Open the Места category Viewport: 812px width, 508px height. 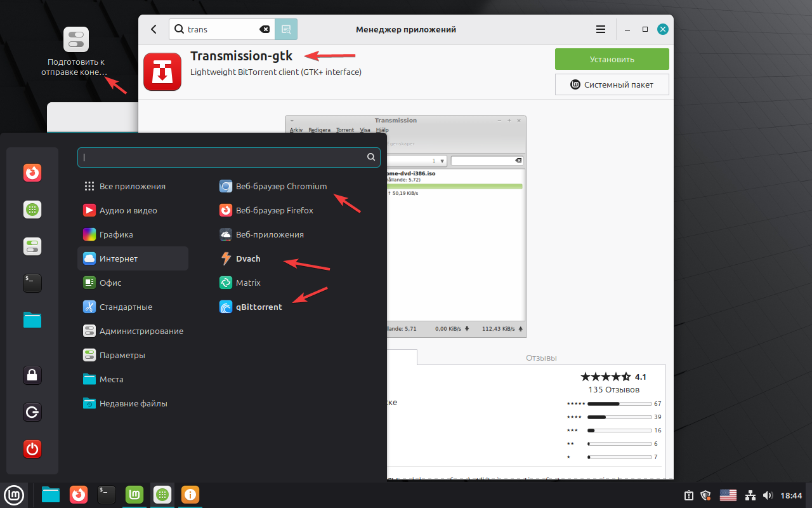click(133, 379)
